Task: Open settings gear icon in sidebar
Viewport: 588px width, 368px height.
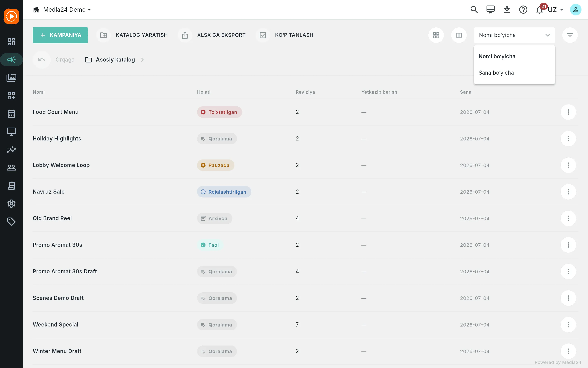Action: 11,203
